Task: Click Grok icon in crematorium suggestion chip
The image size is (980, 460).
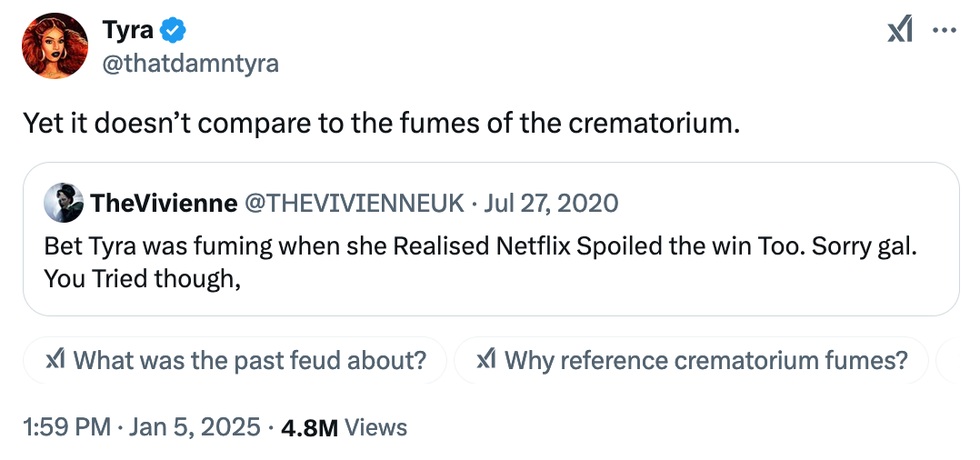Action: pyautogui.click(x=487, y=360)
